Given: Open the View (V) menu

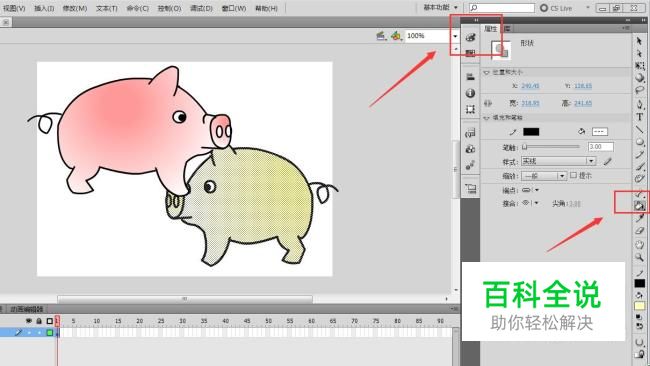Looking at the screenshot, I should (14, 8).
